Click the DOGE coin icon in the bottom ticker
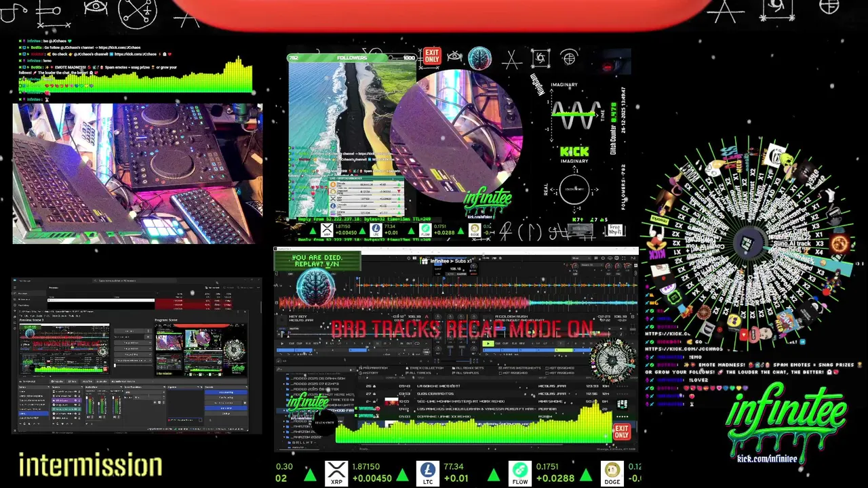The height and width of the screenshot is (488, 868). coord(612,472)
